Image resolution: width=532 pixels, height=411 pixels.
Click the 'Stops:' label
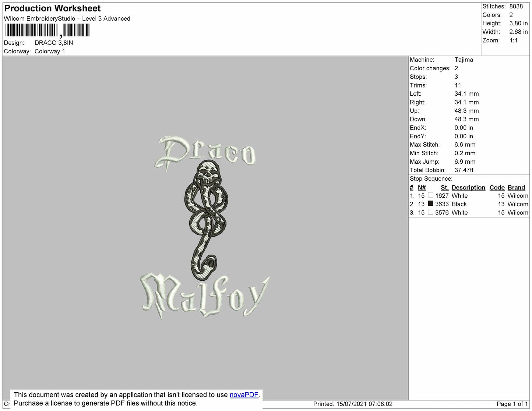(x=418, y=77)
